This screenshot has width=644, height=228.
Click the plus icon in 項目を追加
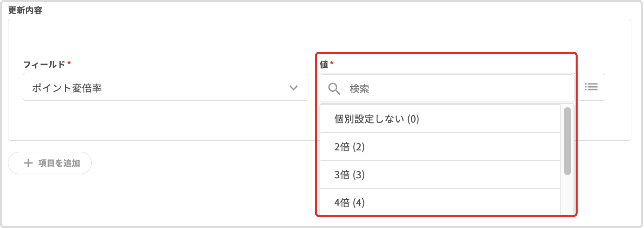28,163
